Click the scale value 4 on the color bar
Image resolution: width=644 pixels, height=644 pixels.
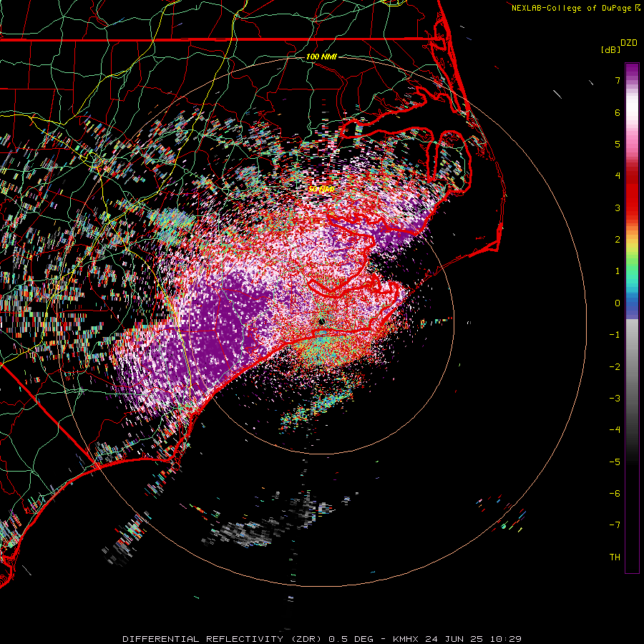pyautogui.click(x=618, y=176)
